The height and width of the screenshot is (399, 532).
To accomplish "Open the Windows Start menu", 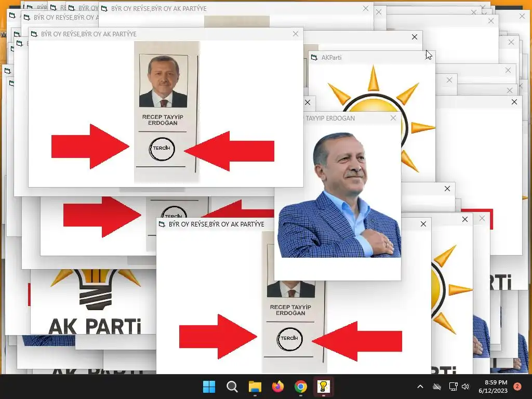I will 209,387.
